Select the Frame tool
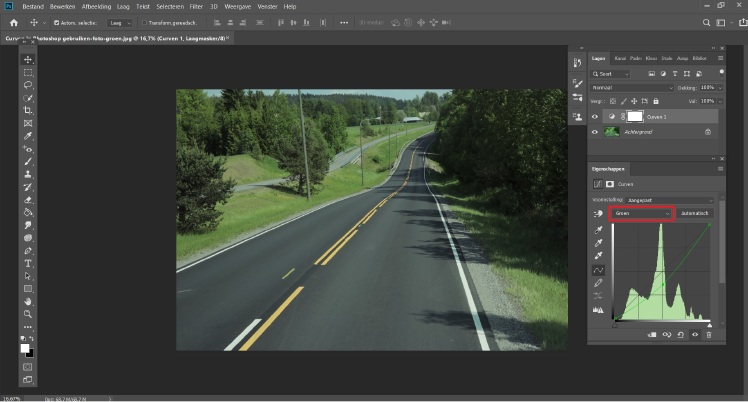The image size is (748, 402). [28, 124]
